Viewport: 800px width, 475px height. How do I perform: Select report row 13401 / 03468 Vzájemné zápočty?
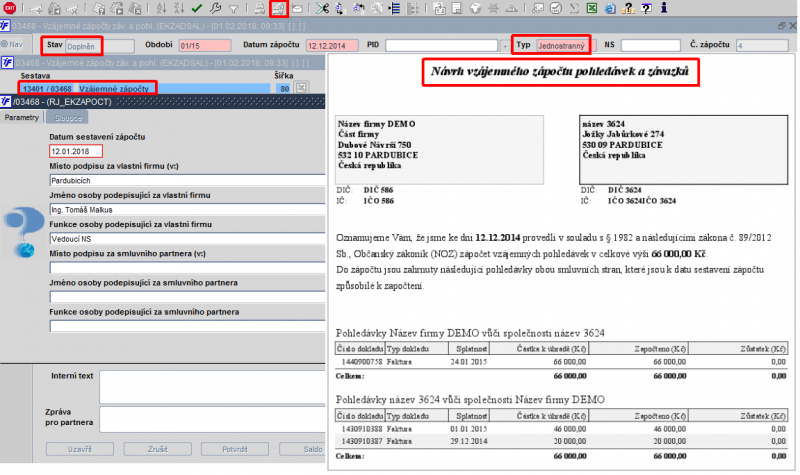pos(145,88)
